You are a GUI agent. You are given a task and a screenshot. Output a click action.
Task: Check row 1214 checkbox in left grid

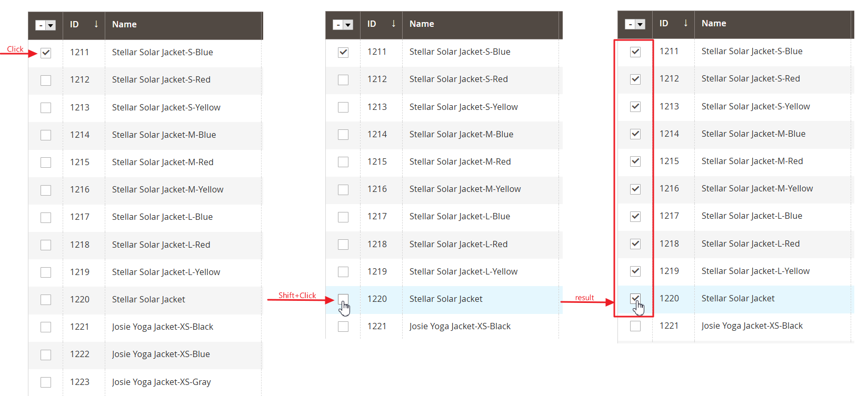pyautogui.click(x=46, y=135)
